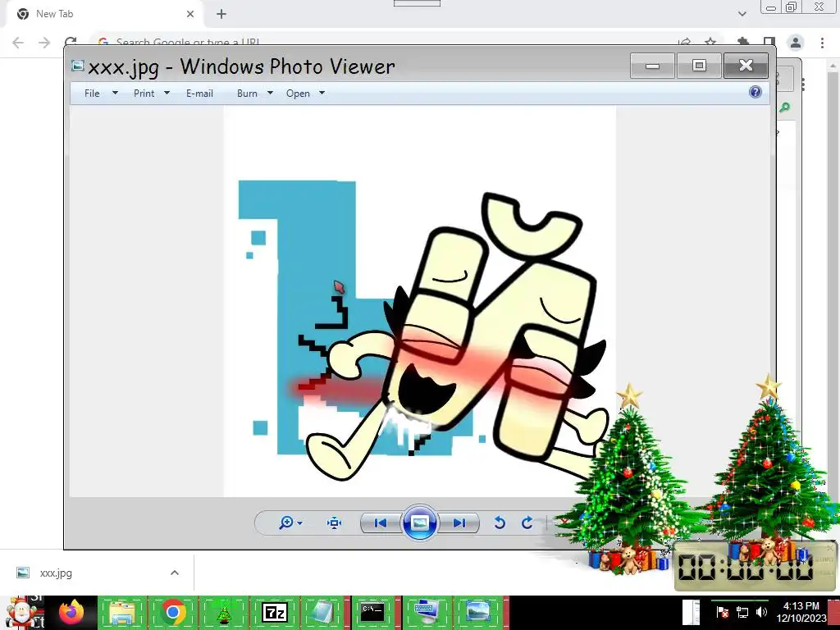Click network icon in system tray
The height and width of the screenshot is (630, 840).
pyautogui.click(x=742, y=612)
